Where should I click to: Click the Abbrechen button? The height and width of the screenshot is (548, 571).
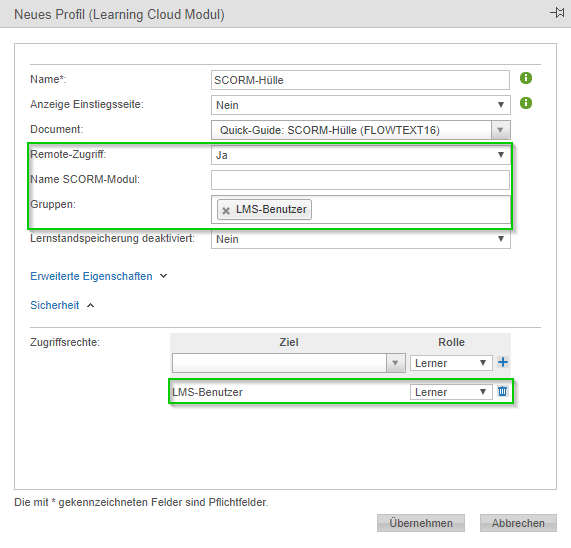click(518, 523)
